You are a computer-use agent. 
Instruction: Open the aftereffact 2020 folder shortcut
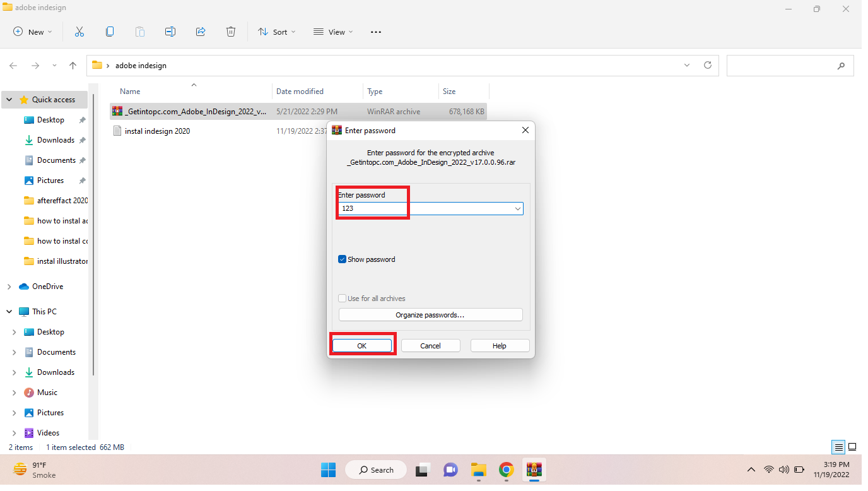coord(56,201)
